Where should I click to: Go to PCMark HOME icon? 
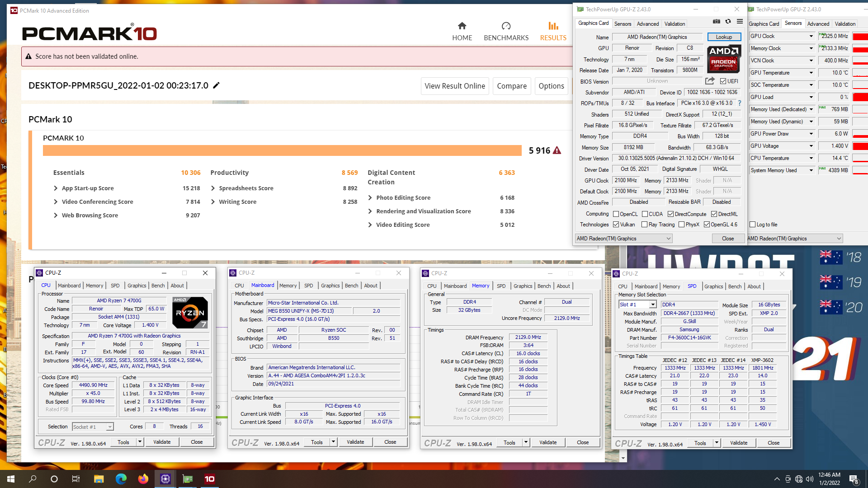[x=462, y=26]
